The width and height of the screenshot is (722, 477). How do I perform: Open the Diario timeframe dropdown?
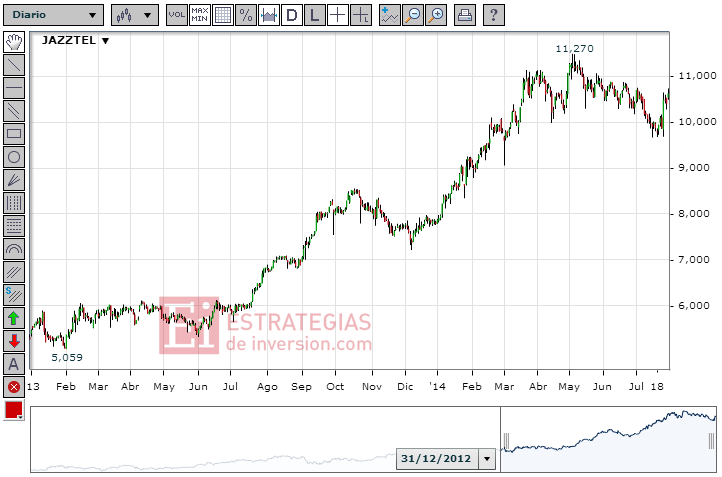tap(53, 15)
